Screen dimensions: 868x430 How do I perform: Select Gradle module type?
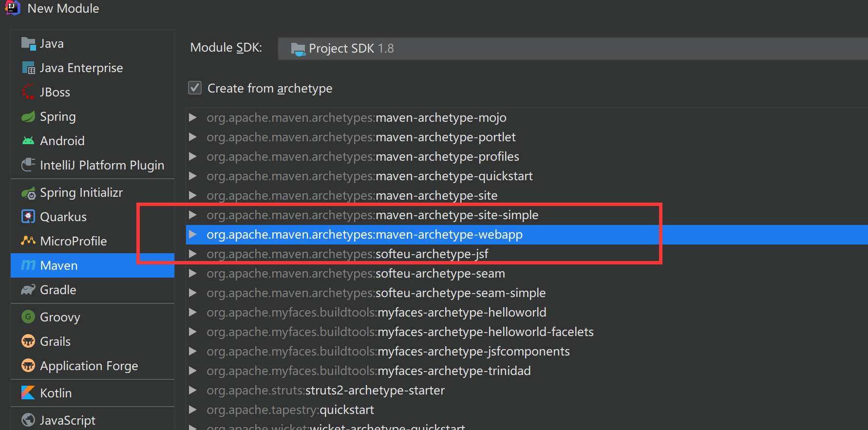pyautogui.click(x=93, y=290)
